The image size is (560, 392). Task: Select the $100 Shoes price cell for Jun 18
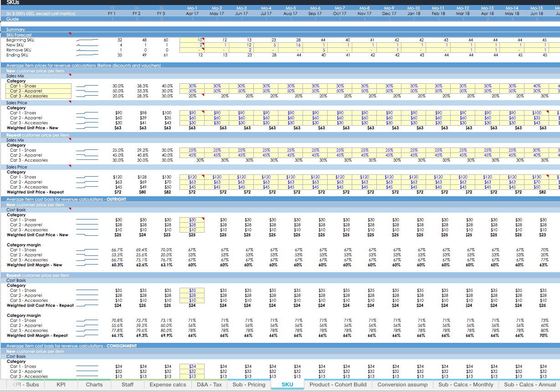[537, 113]
